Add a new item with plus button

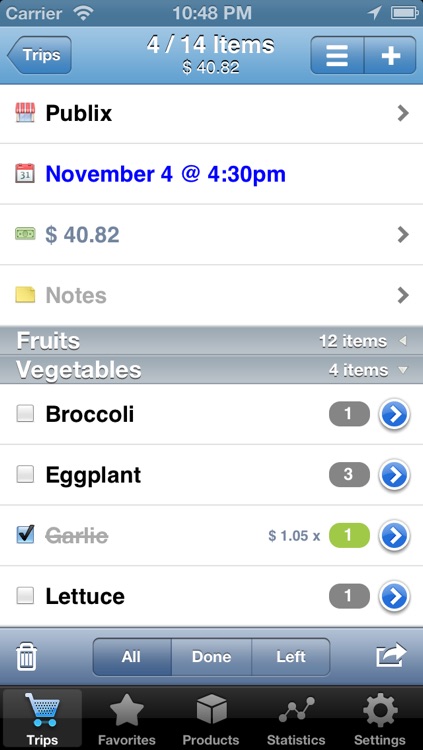(x=390, y=55)
